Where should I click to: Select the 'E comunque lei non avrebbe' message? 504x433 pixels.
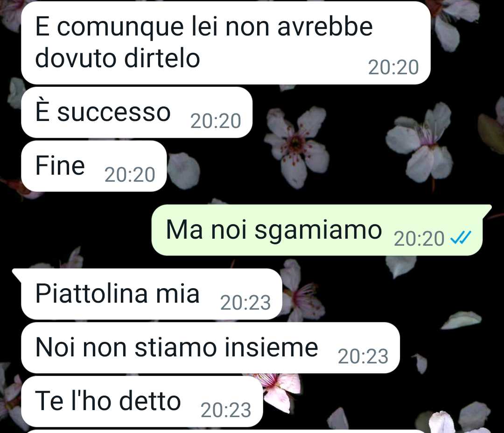[x=226, y=43]
